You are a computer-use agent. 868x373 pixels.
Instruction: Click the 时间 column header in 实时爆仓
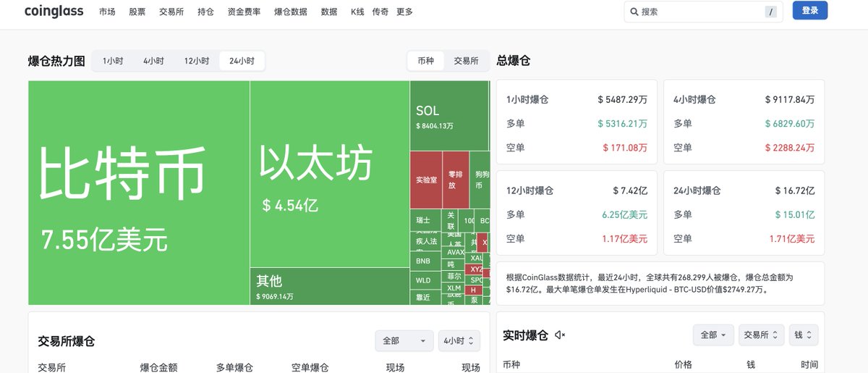[809, 364]
